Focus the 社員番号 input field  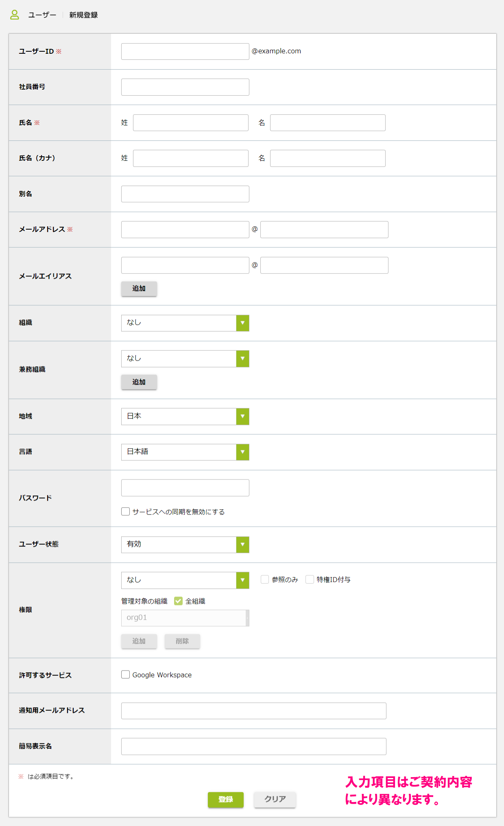pyautogui.click(x=185, y=87)
